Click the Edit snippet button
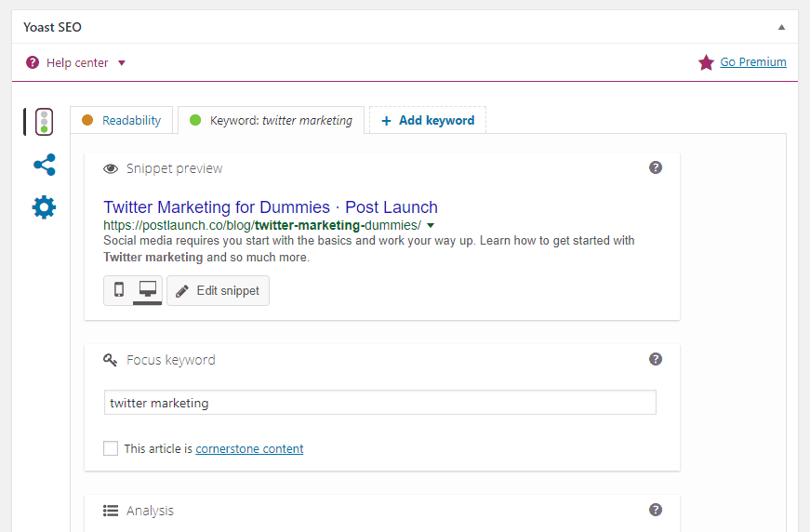This screenshot has width=810, height=532. tap(218, 291)
